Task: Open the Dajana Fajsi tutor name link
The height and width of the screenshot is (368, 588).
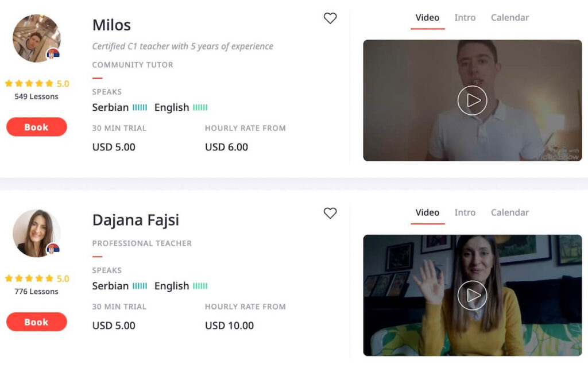Action: point(136,220)
